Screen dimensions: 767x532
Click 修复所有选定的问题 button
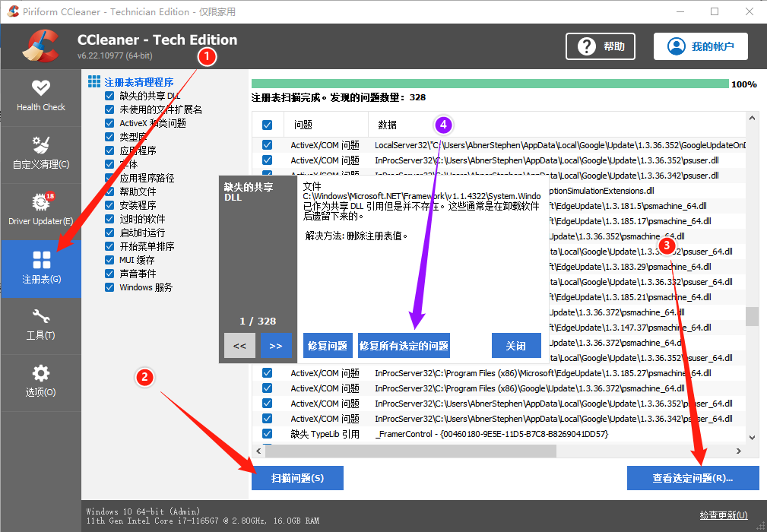(x=404, y=346)
